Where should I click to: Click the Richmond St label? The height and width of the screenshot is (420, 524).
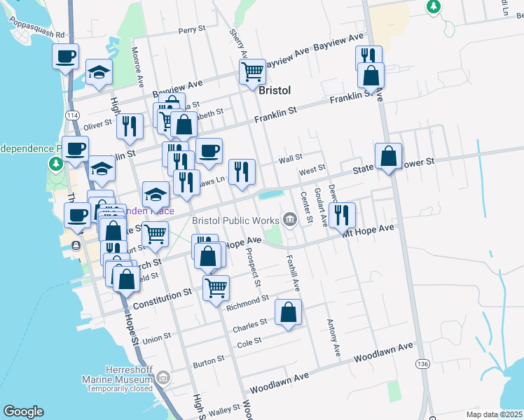(x=247, y=303)
